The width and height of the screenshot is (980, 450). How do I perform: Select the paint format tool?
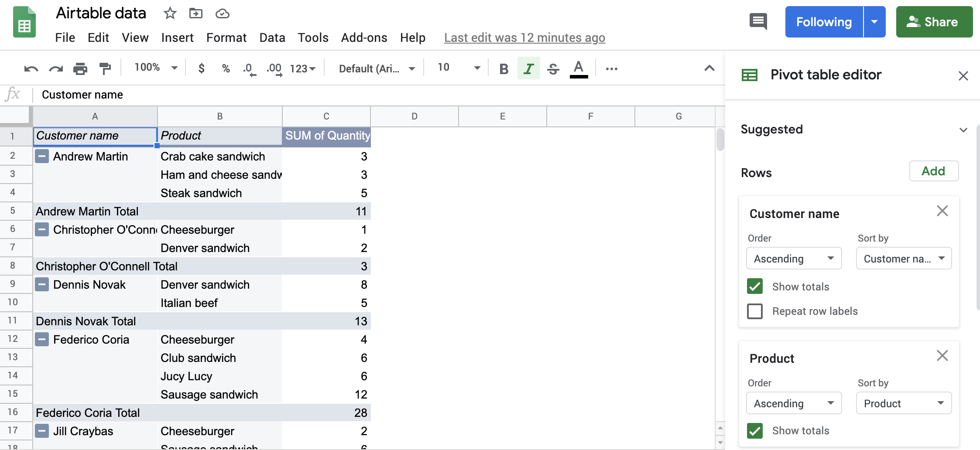[105, 68]
